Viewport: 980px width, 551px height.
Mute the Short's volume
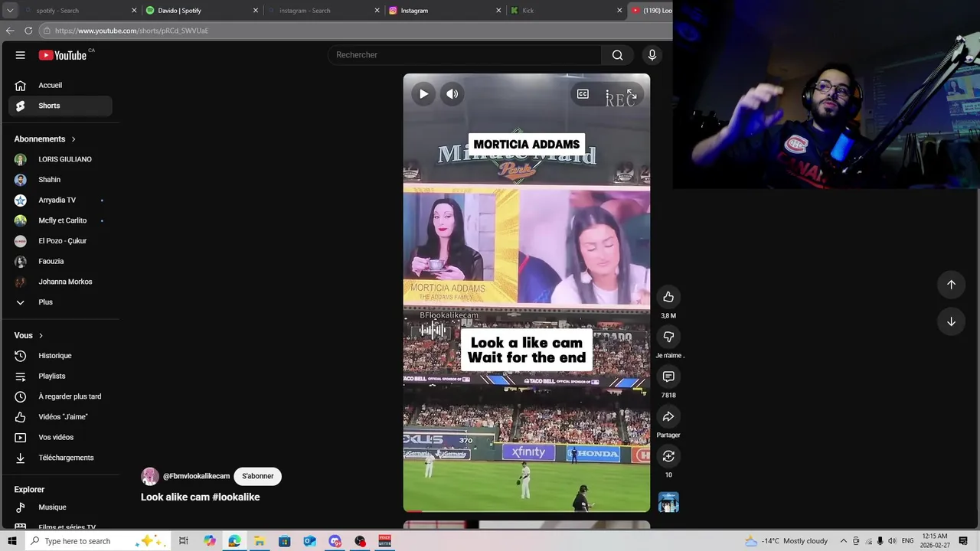pyautogui.click(x=452, y=94)
